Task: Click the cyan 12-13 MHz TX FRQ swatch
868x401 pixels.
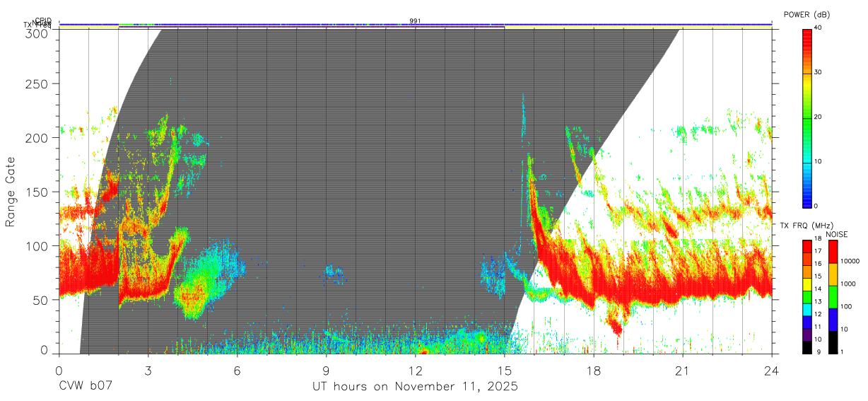Action: (807, 309)
